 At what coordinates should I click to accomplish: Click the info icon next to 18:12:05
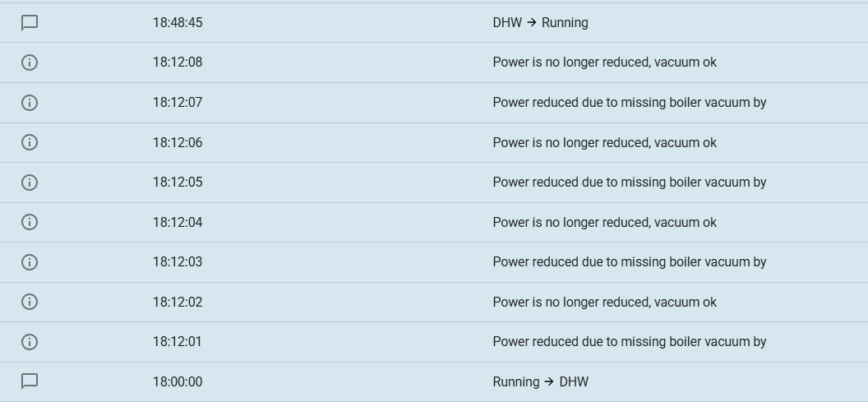click(30, 183)
